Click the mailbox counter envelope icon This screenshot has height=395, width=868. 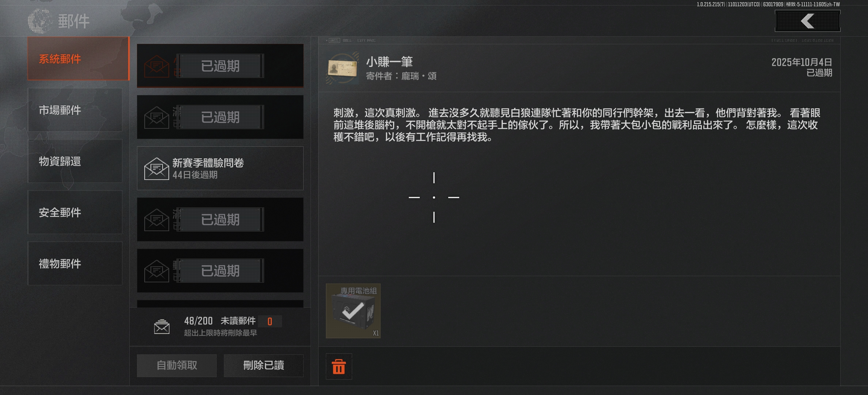161,327
